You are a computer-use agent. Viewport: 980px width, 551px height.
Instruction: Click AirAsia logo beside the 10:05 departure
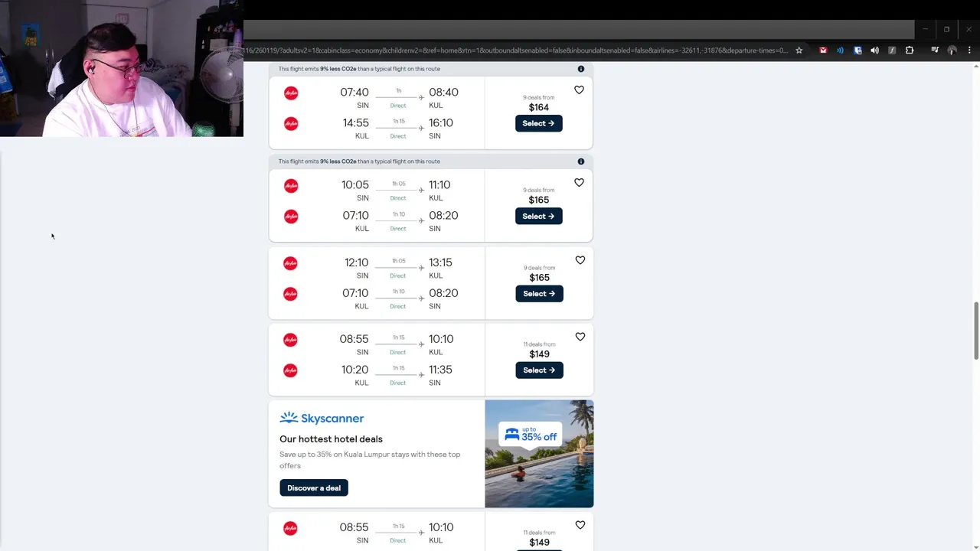click(x=291, y=186)
